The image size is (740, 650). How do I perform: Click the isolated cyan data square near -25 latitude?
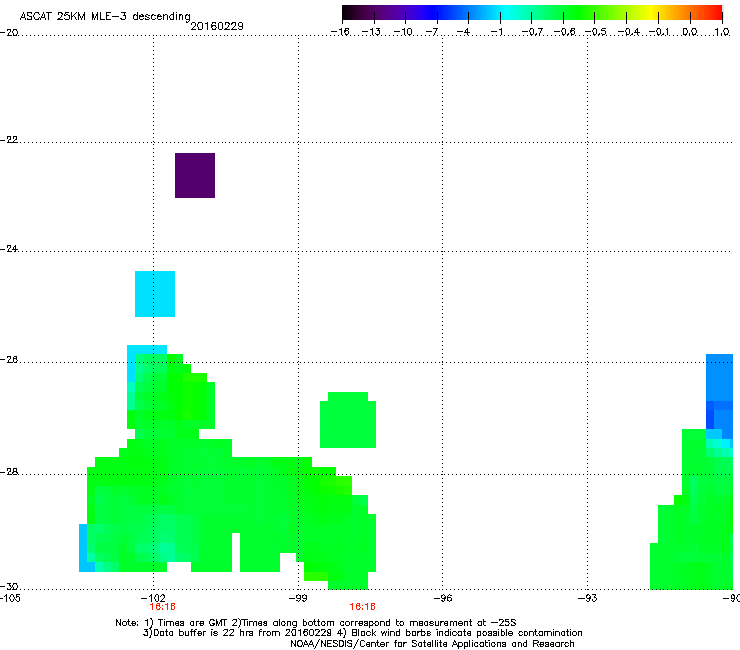[155, 294]
